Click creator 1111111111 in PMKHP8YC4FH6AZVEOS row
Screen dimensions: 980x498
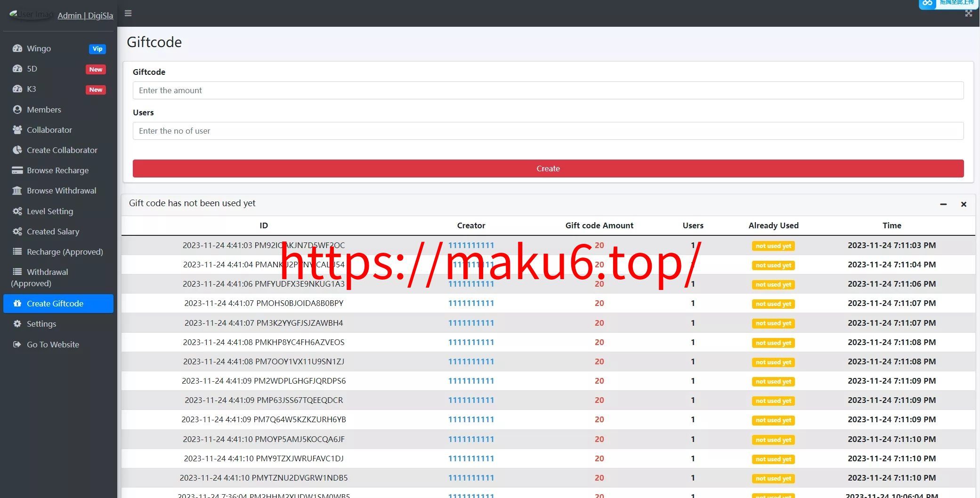pyautogui.click(x=471, y=342)
